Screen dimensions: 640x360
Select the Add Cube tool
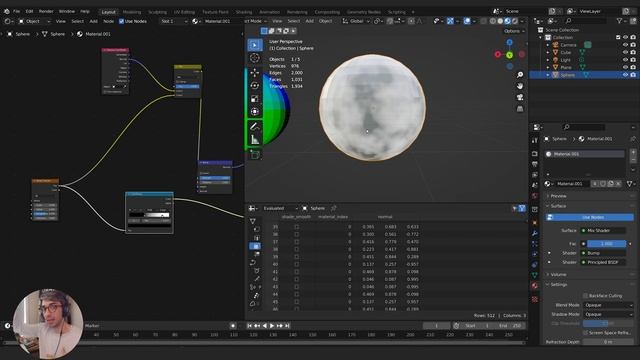tap(255, 154)
